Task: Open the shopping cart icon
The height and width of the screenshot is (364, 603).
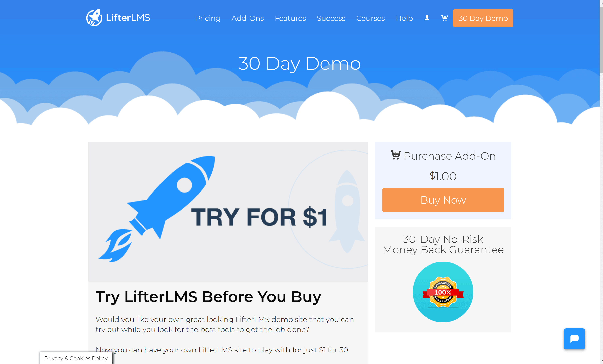Action: click(x=444, y=18)
